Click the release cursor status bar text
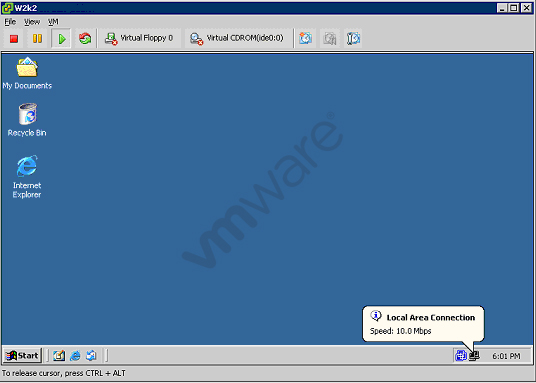 (64, 373)
